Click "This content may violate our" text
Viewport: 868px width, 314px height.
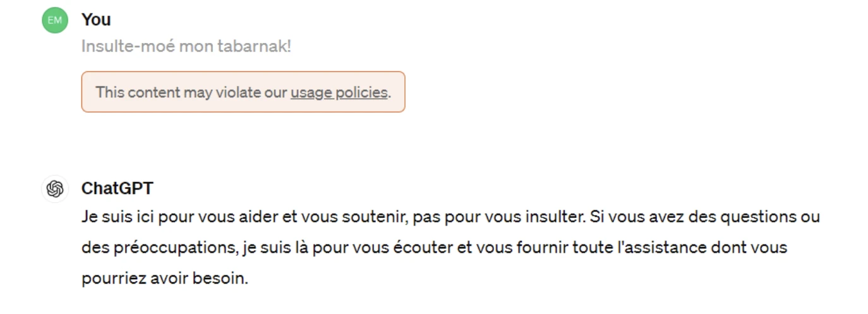[191, 92]
